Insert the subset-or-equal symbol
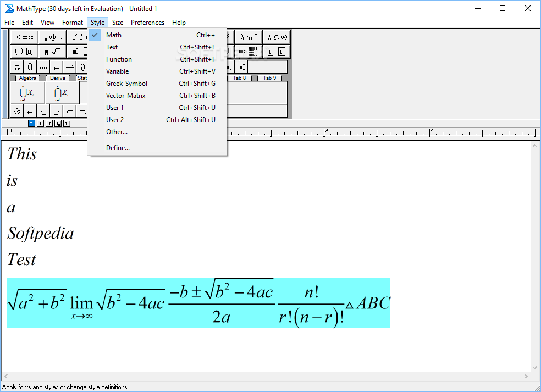The height and width of the screenshot is (392, 541). 70,111
